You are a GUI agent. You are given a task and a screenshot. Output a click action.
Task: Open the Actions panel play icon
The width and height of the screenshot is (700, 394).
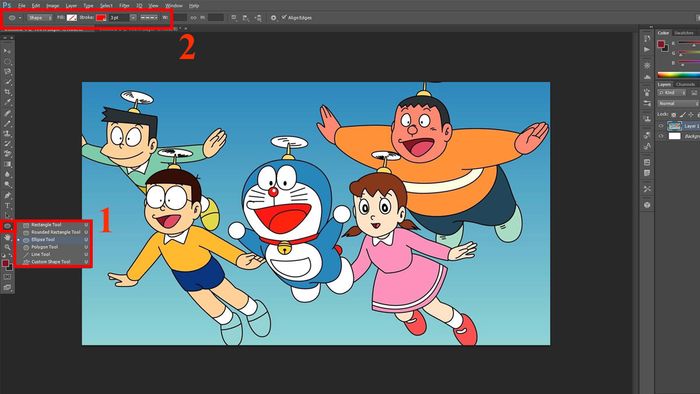(x=647, y=49)
